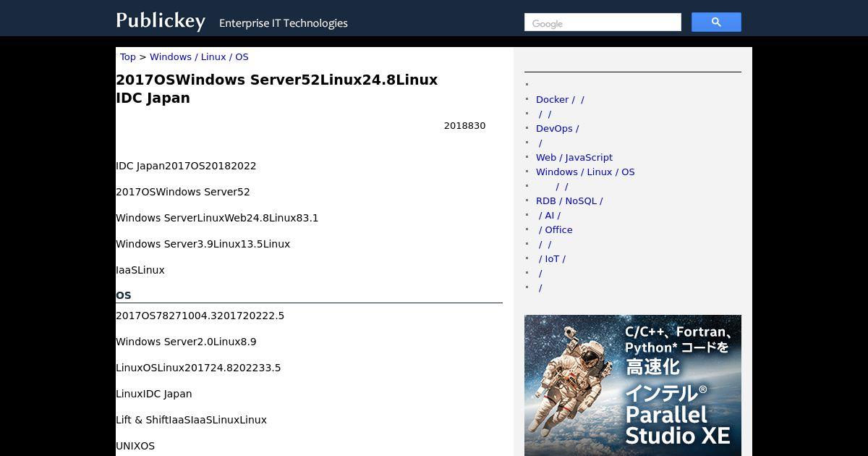The height and width of the screenshot is (456, 868).
Task: Click line 'LinuxIDC Japan'
Action: pos(154,394)
